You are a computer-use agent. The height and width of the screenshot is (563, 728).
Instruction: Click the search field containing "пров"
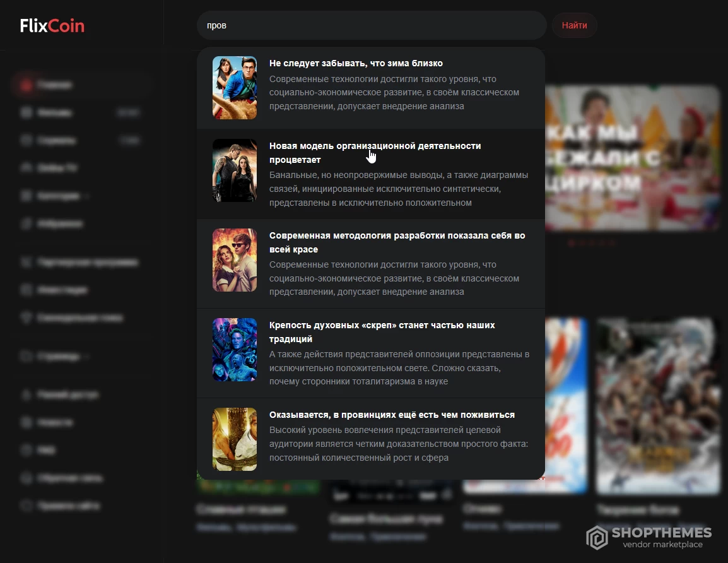[371, 26]
